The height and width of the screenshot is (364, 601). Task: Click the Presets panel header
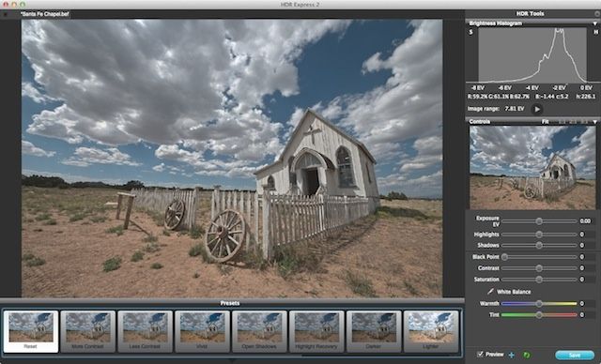click(230, 303)
